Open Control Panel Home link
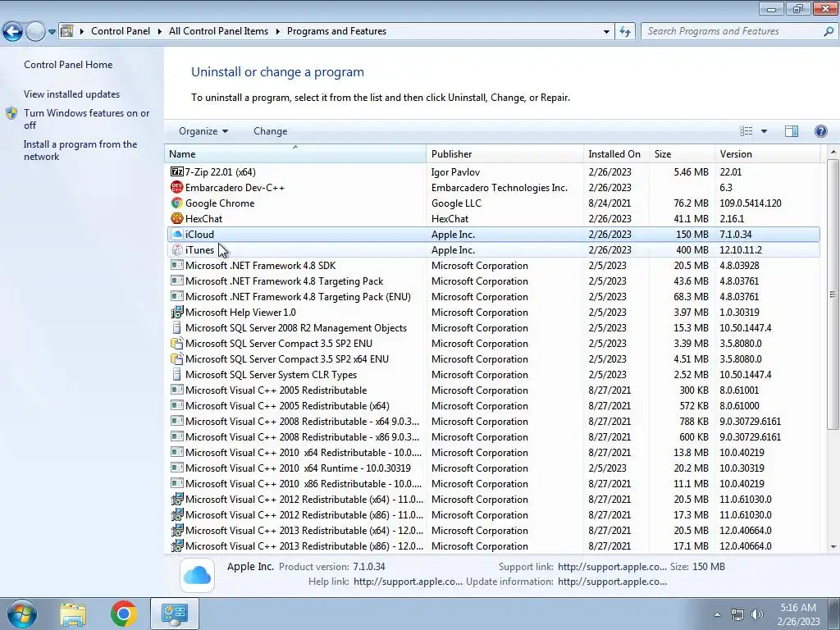The height and width of the screenshot is (630, 840). pos(68,65)
